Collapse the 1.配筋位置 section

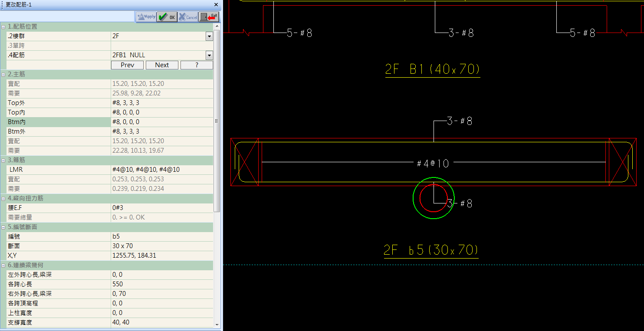tap(3, 27)
